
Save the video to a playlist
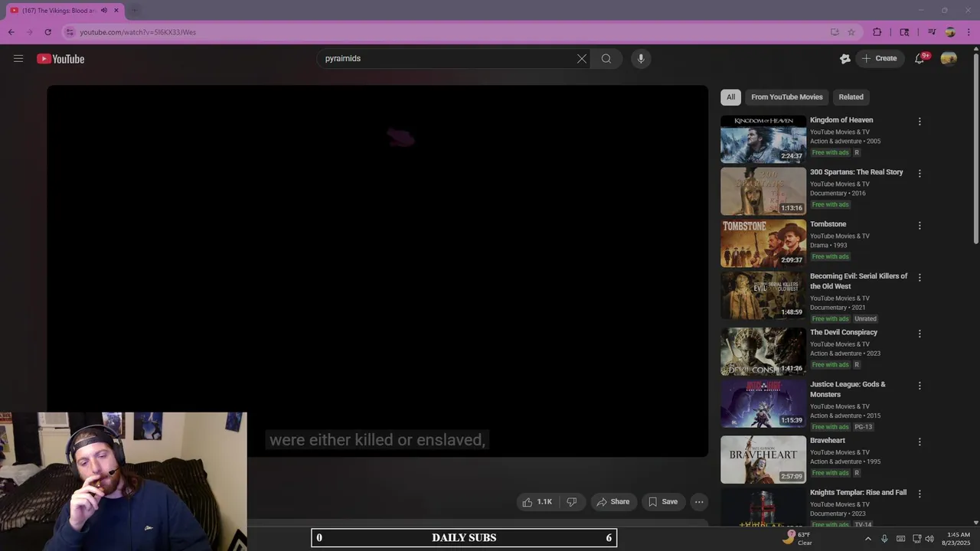pyautogui.click(x=663, y=502)
